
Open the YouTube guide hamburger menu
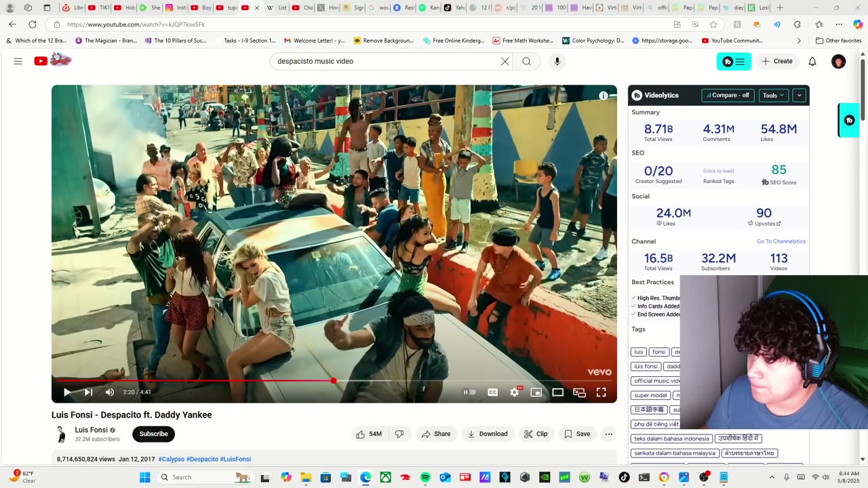point(18,61)
